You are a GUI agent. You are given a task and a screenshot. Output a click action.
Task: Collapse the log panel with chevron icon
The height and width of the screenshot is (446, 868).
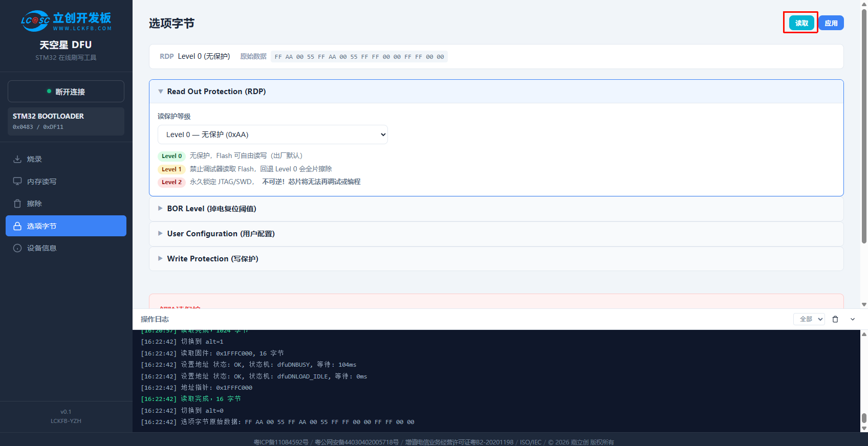point(853,319)
